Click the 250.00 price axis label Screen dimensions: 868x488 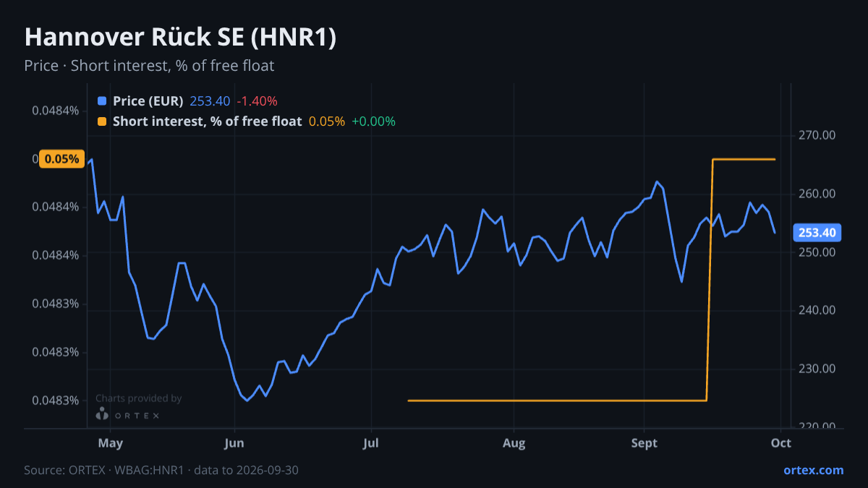[x=817, y=252]
